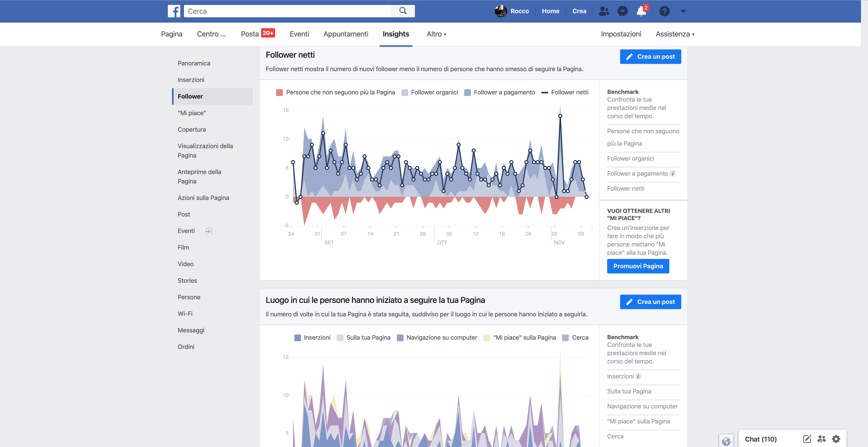
Task: Click the search magnifier icon
Action: (x=403, y=11)
